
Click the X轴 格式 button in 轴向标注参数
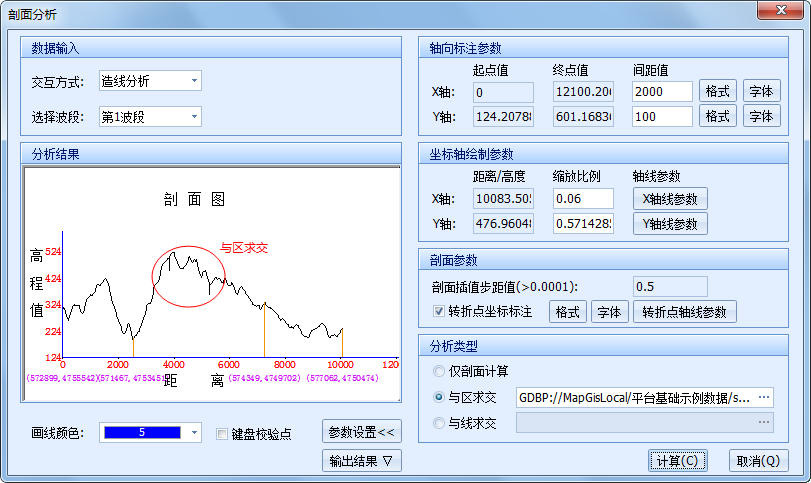718,91
